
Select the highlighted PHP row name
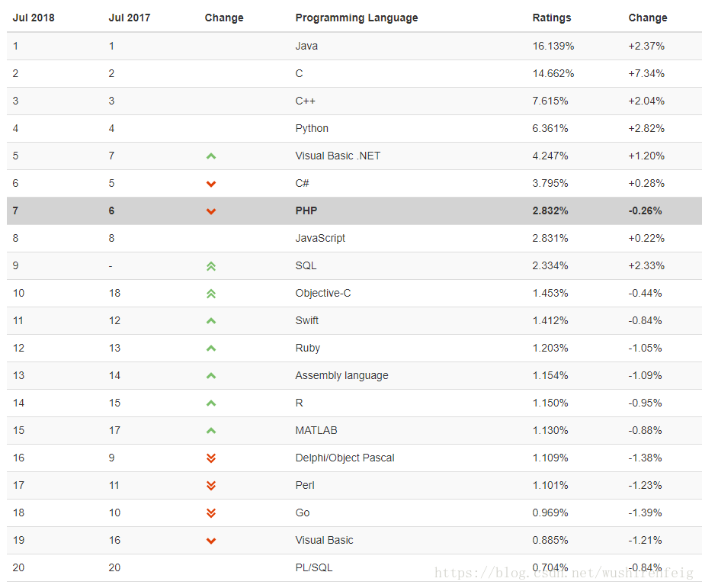click(x=306, y=210)
